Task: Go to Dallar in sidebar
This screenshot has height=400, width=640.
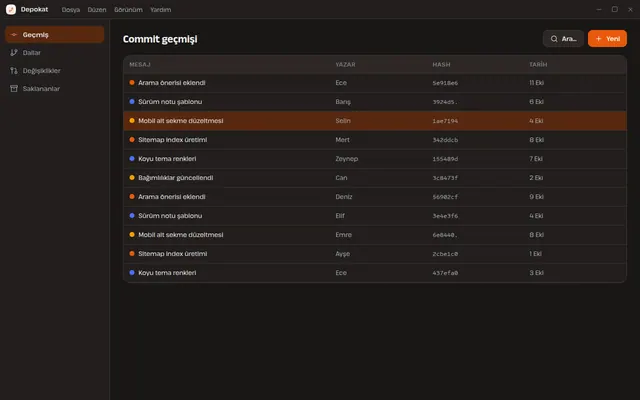Action: [x=55, y=53]
